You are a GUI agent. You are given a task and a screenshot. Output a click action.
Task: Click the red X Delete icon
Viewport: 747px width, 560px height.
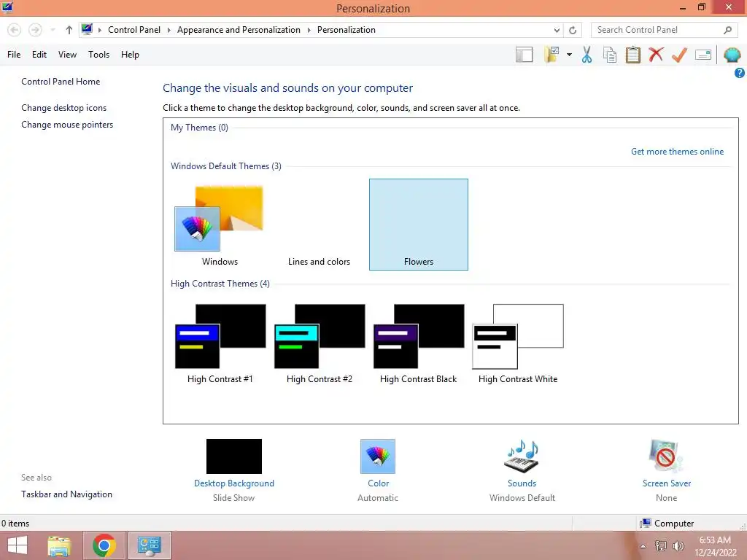[x=656, y=55]
